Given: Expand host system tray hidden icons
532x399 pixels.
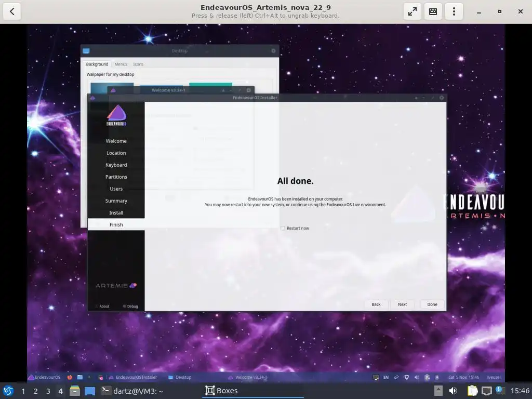Looking at the screenshot, I should coord(438,391).
